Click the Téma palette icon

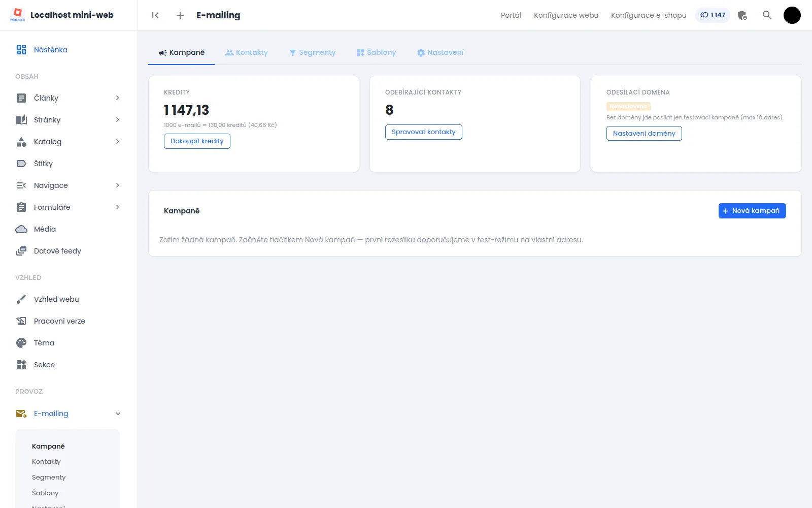tap(21, 343)
